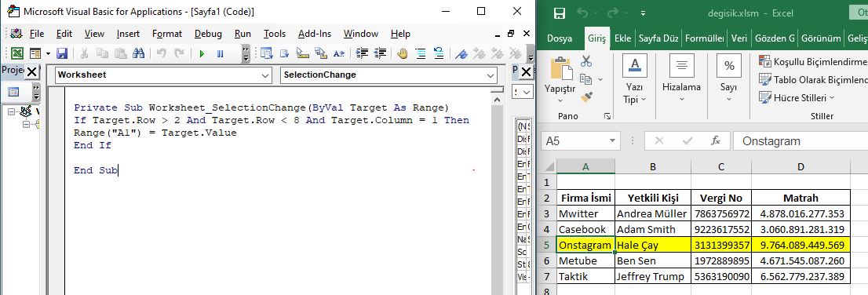Click the Vergi No header cell
868x295 pixels.
(x=720, y=198)
